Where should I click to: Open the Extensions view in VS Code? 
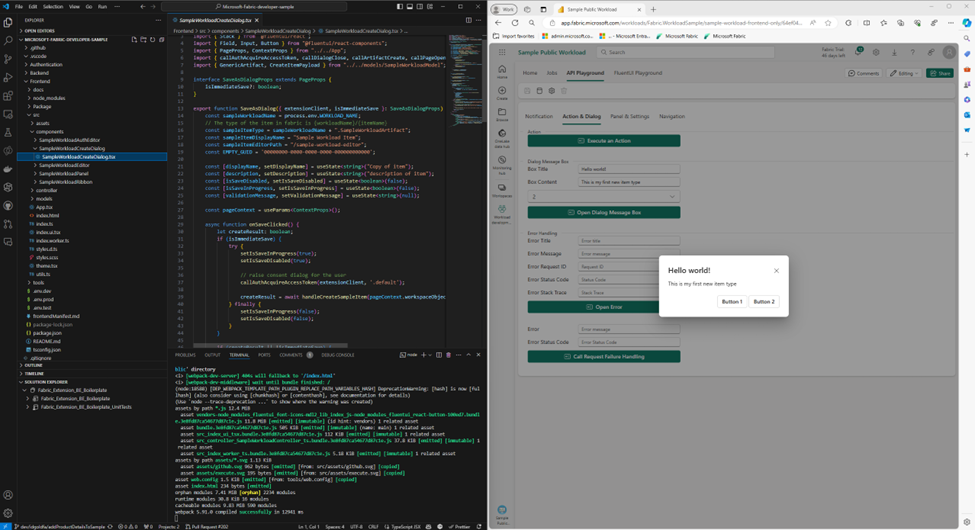tap(8, 96)
